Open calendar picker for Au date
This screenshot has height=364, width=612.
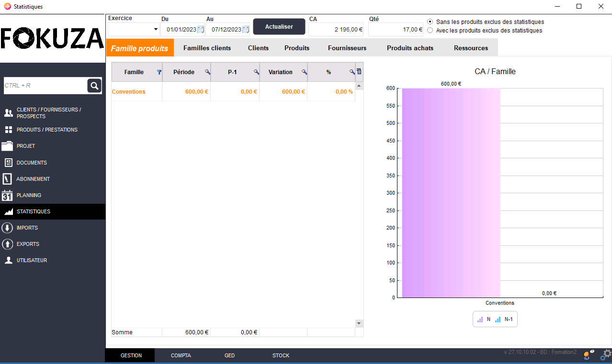[x=246, y=30]
